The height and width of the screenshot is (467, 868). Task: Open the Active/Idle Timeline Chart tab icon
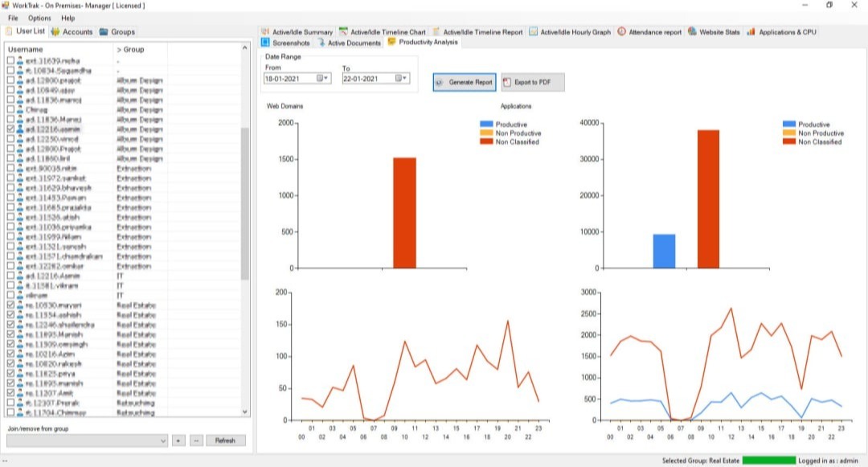(344, 31)
